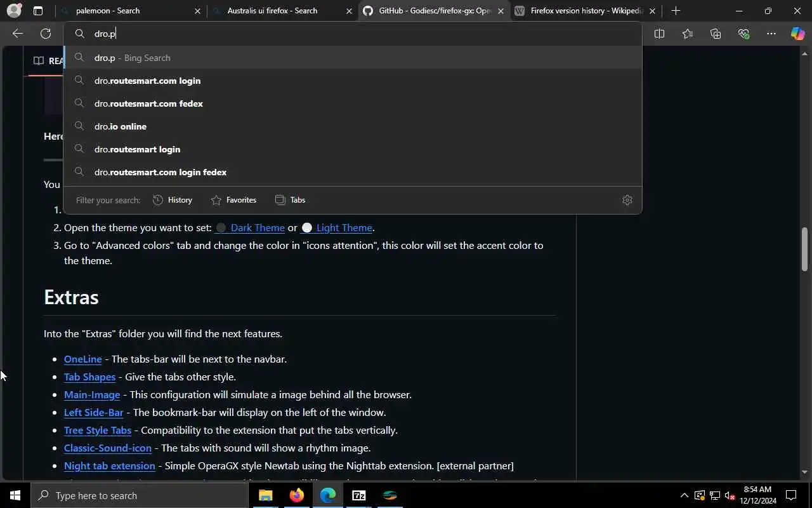The width and height of the screenshot is (812, 508).
Task: Click the page vertical scrollbar thumb
Action: coord(805,249)
